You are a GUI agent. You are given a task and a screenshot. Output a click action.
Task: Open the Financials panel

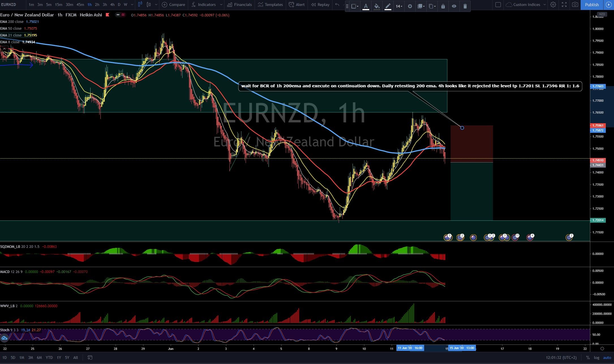[239, 5]
